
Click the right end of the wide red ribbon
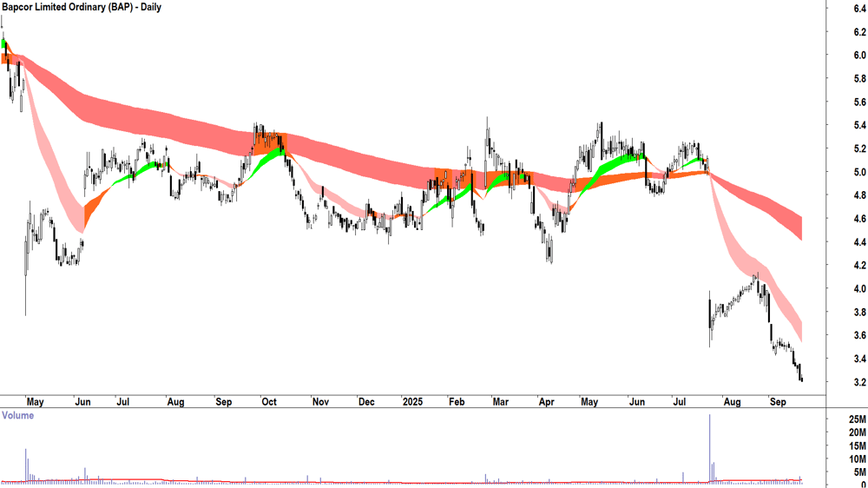coord(799,227)
